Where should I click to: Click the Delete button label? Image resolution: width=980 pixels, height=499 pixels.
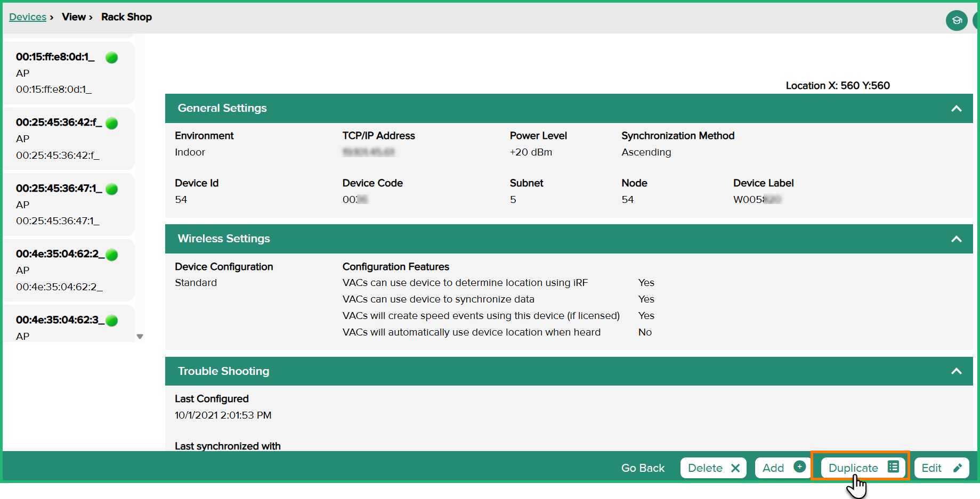click(705, 468)
